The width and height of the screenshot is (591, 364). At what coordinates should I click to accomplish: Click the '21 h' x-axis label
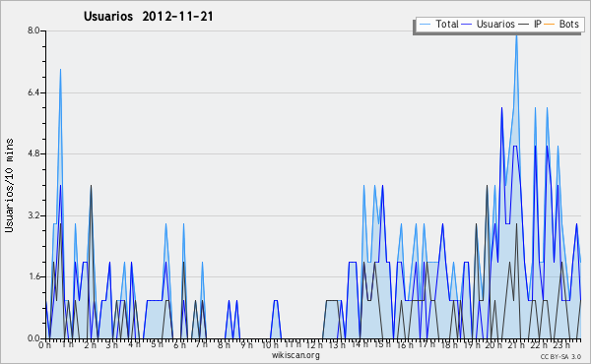[515, 345]
